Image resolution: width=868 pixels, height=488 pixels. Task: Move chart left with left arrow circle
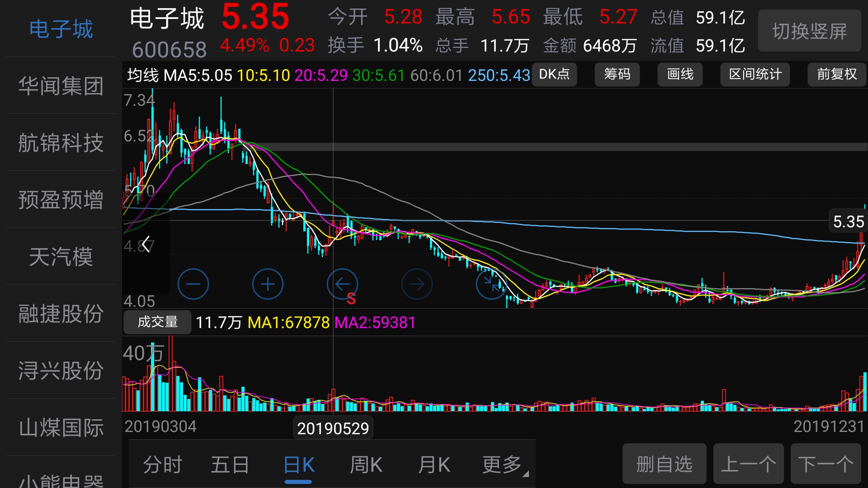(x=342, y=284)
